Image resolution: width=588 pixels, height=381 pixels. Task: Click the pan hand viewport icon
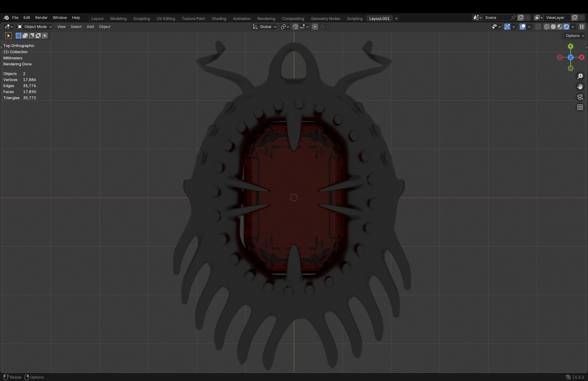click(x=580, y=87)
